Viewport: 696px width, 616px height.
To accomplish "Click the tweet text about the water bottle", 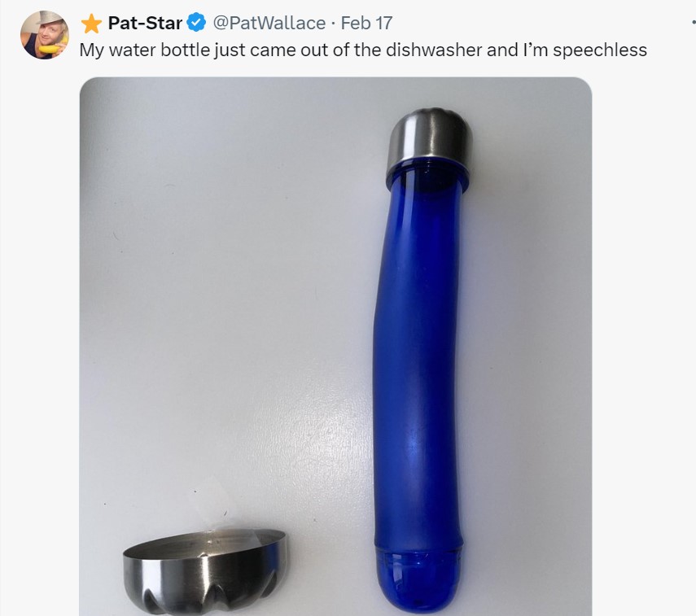I will [x=363, y=50].
